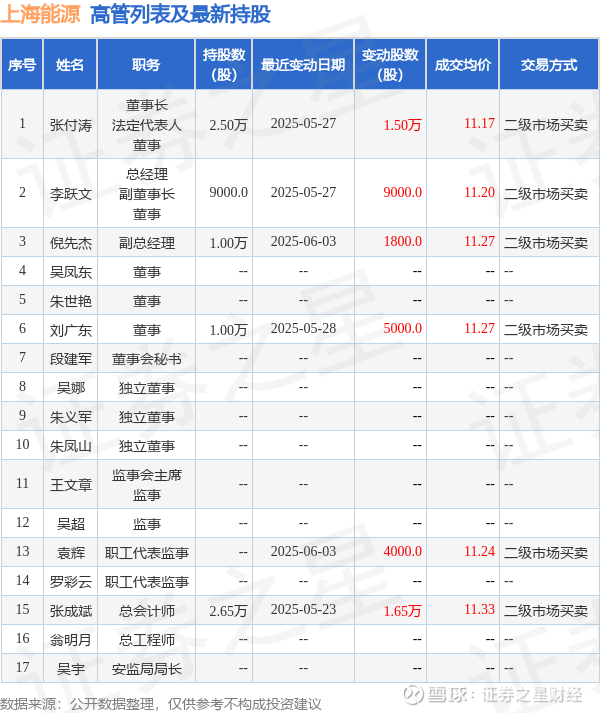Click the average price 11.17

click(x=479, y=124)
